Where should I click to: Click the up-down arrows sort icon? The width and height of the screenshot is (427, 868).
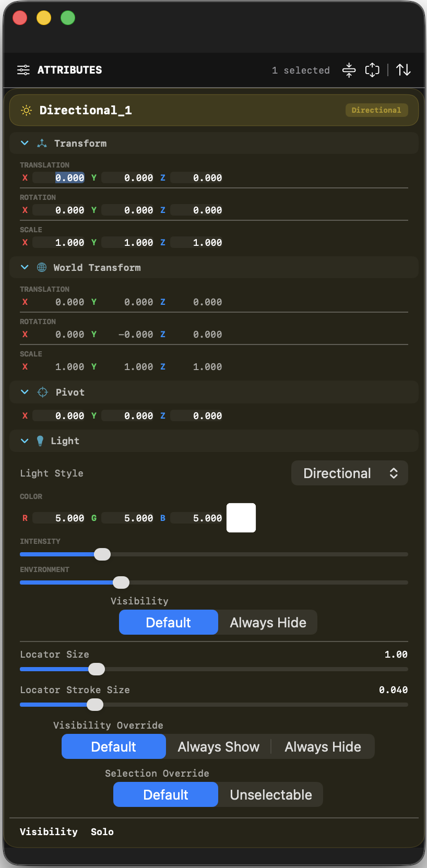point(404,70)
